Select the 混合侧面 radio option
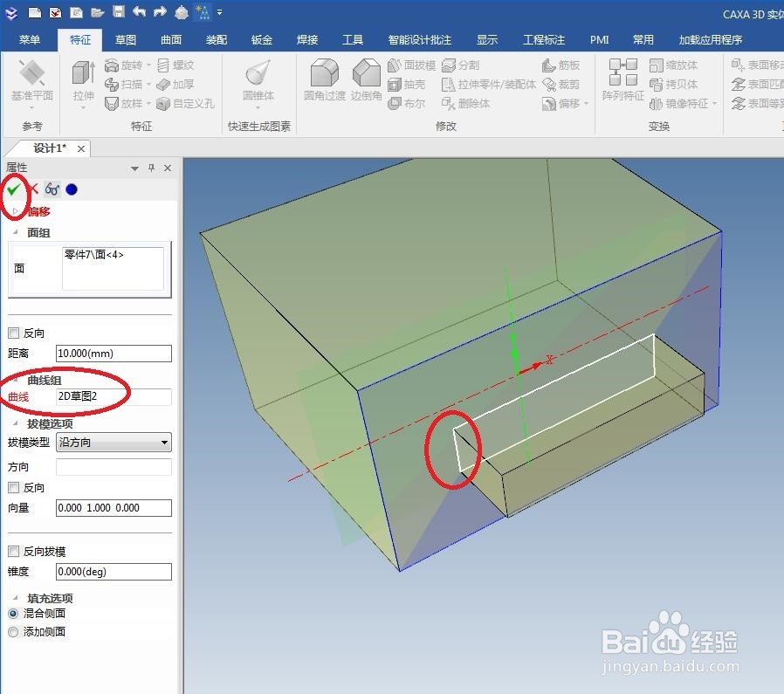Viewport: 784px width, 694px height. point(13,613)
